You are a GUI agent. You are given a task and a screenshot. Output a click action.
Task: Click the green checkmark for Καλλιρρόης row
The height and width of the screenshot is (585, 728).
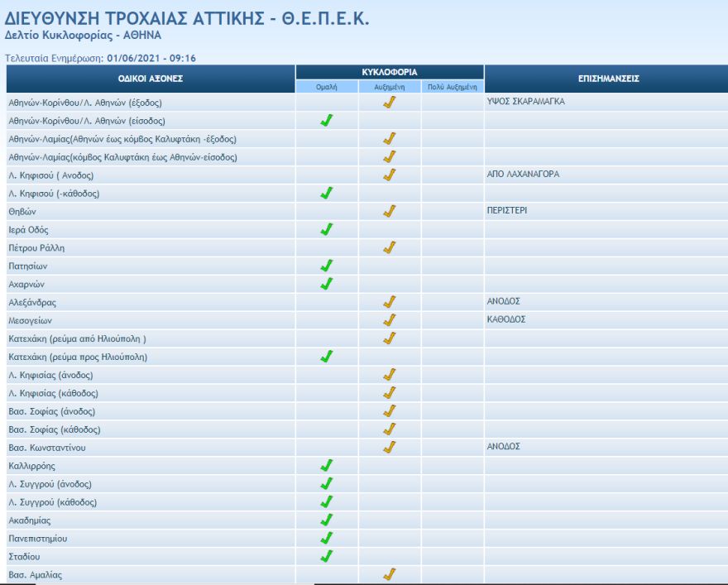pyautogui.click(x=326, y=466)
